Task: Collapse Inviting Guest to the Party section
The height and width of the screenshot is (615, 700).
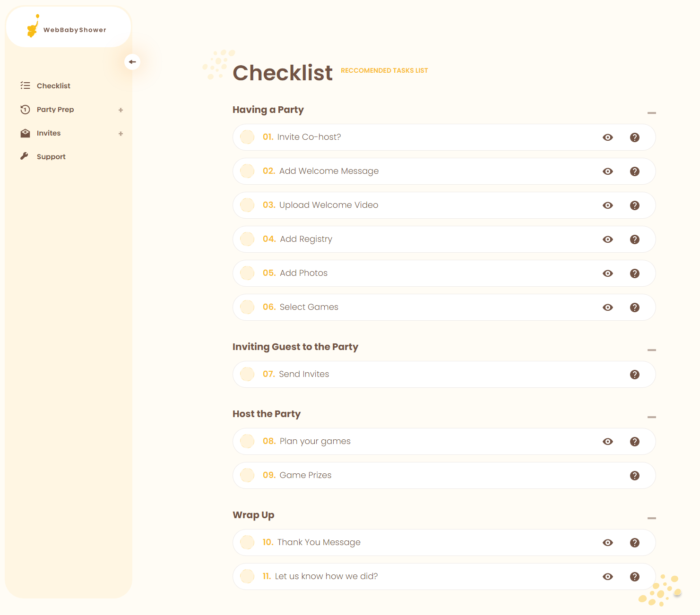Action: point(652,350)
